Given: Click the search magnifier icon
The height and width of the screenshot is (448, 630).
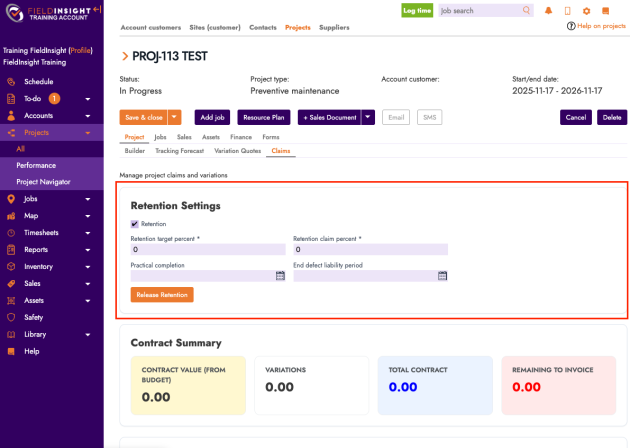Looking at the screenshot, I should click(526, 10).
